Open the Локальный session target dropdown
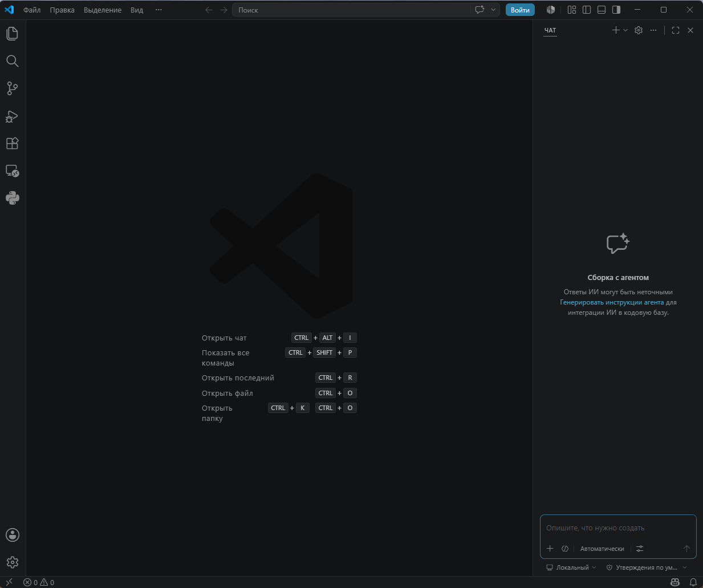Image resolution: width=703 pixels, height=588 pixels. [571, 567]
